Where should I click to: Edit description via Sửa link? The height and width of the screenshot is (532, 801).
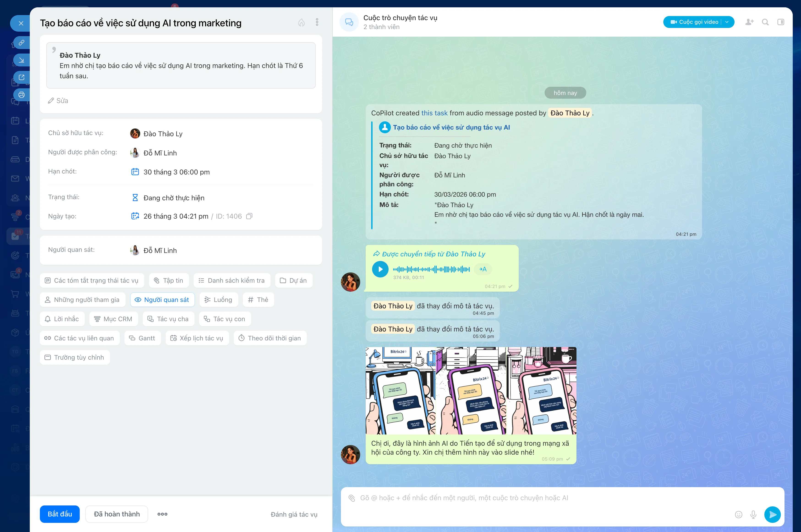tap(58, 101)
